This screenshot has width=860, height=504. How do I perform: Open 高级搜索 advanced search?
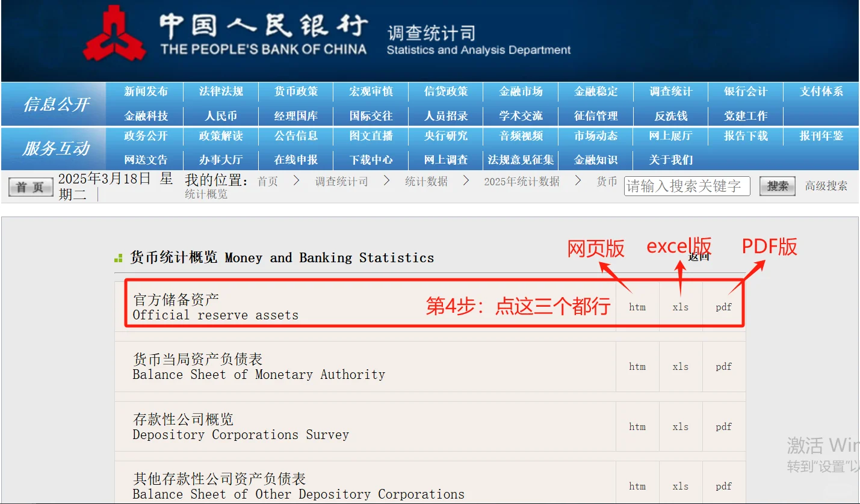pos(826,186)
